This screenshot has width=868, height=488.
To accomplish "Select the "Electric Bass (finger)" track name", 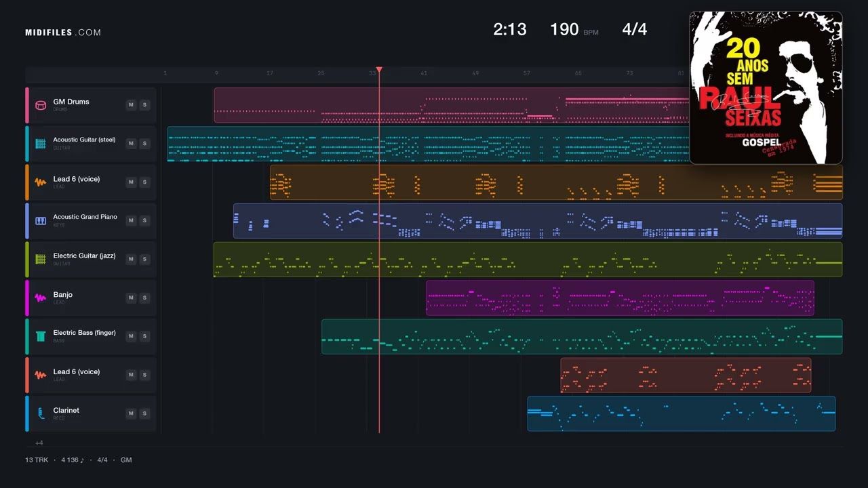I will pos(85,333).
